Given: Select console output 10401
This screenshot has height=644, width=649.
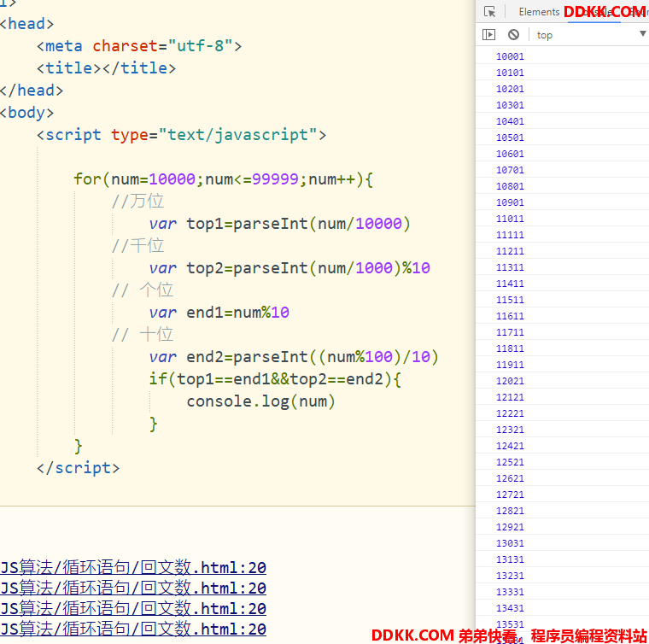Looking at the screenshot, I should pyautogui.click(x=510, y=121).
